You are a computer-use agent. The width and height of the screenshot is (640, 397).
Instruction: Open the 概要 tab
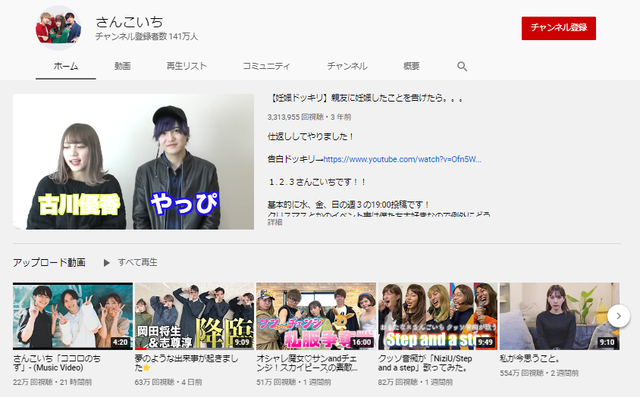tap(411, 66)
